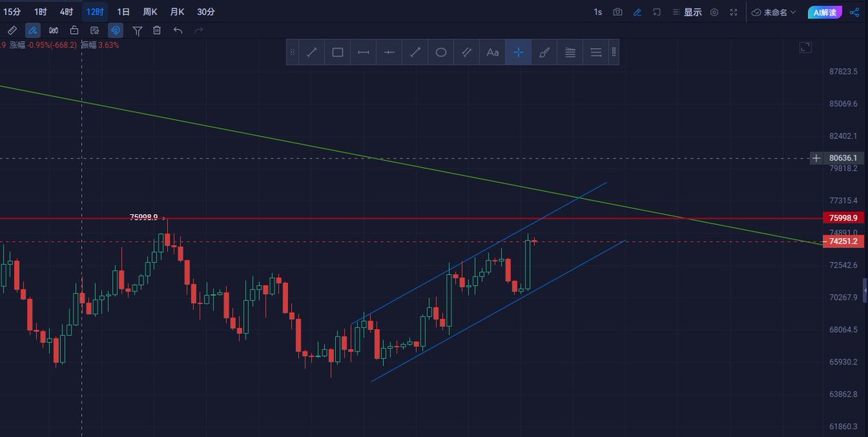Select the arrow line drawing tool
Image resolution: width=868 pixels, height=437 pixels.
(x=416, y=53)
